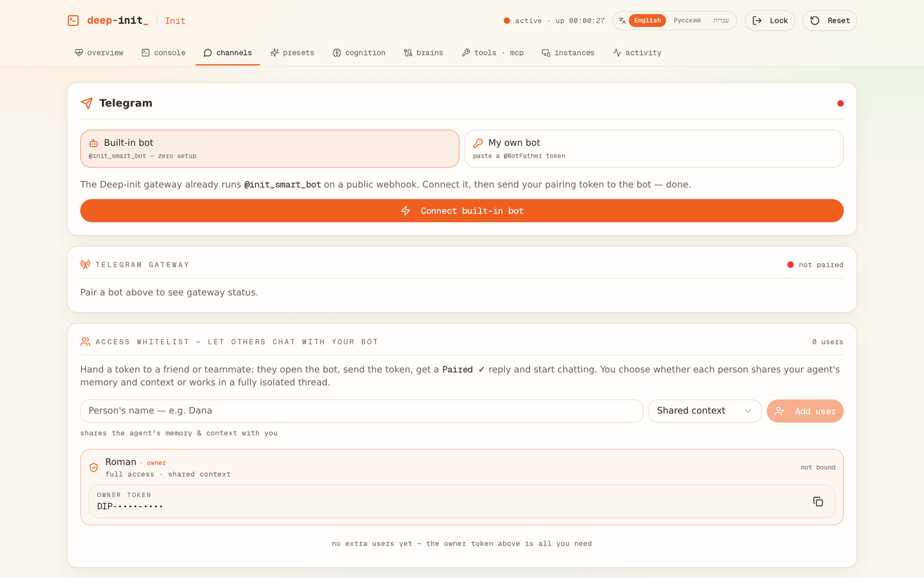
Task: Go to the cognition tab
Action: [x=359, y=53]
